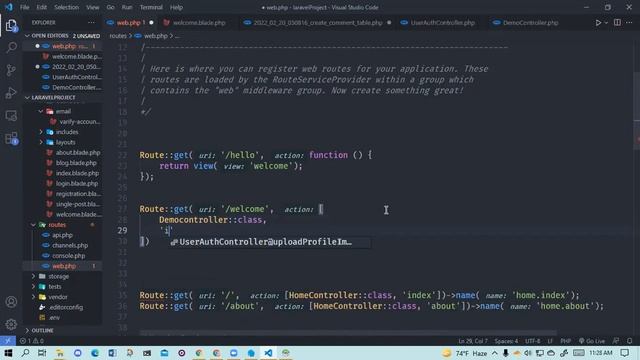
Task: Open Run and Debug view
Action: [11, 93]
